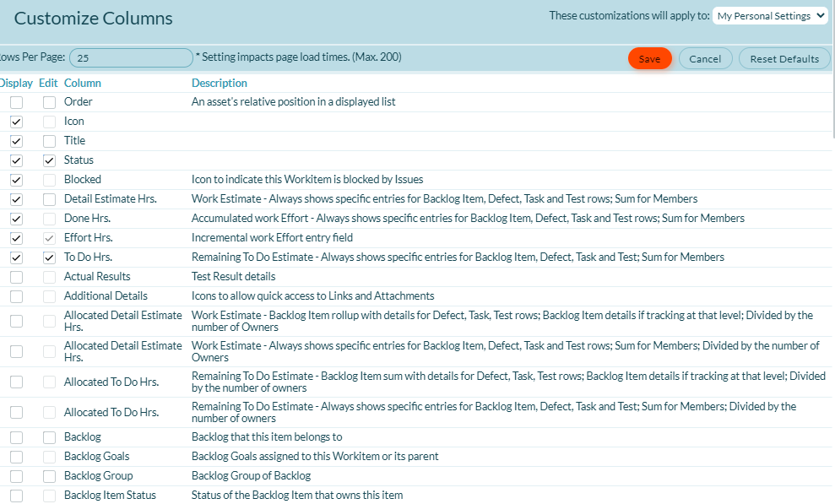Enable Display checkbox for Order
This screenshot has height=504, width=835.
17,102
